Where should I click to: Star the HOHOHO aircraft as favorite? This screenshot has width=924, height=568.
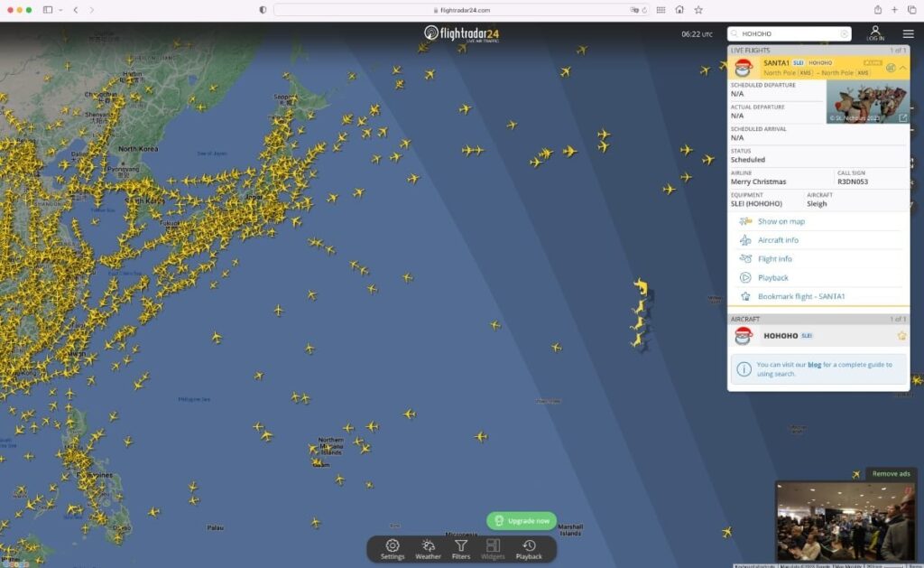tap(901, 336)
